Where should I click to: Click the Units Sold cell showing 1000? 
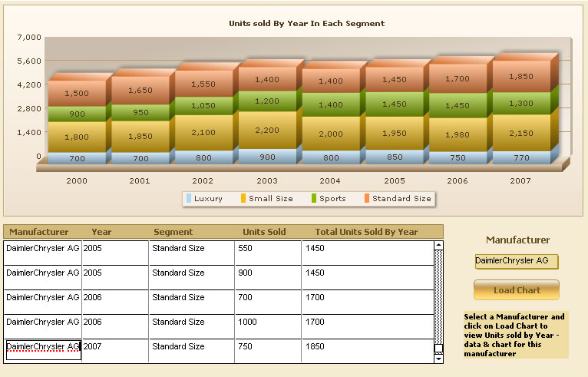coord(268,326)
